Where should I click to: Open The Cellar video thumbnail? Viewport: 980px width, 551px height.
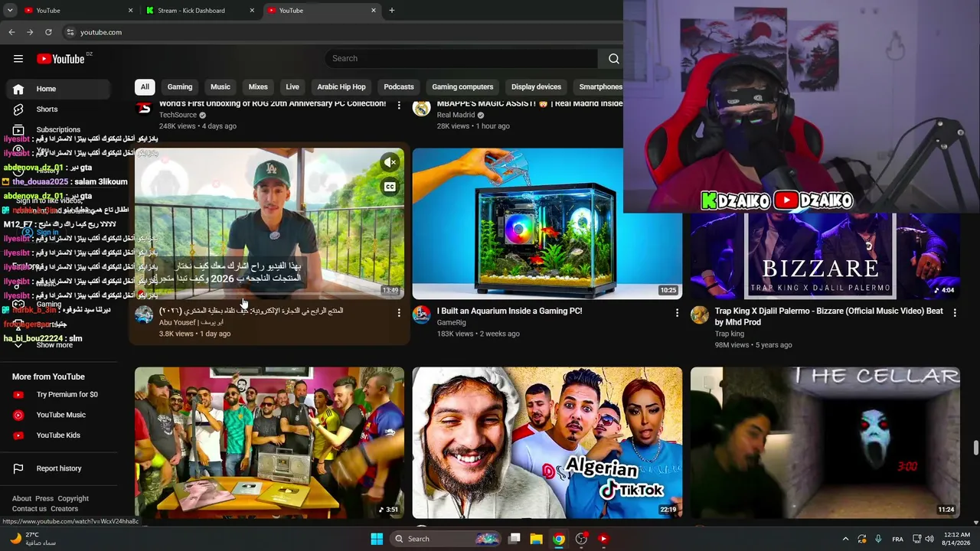click(825, 443)
